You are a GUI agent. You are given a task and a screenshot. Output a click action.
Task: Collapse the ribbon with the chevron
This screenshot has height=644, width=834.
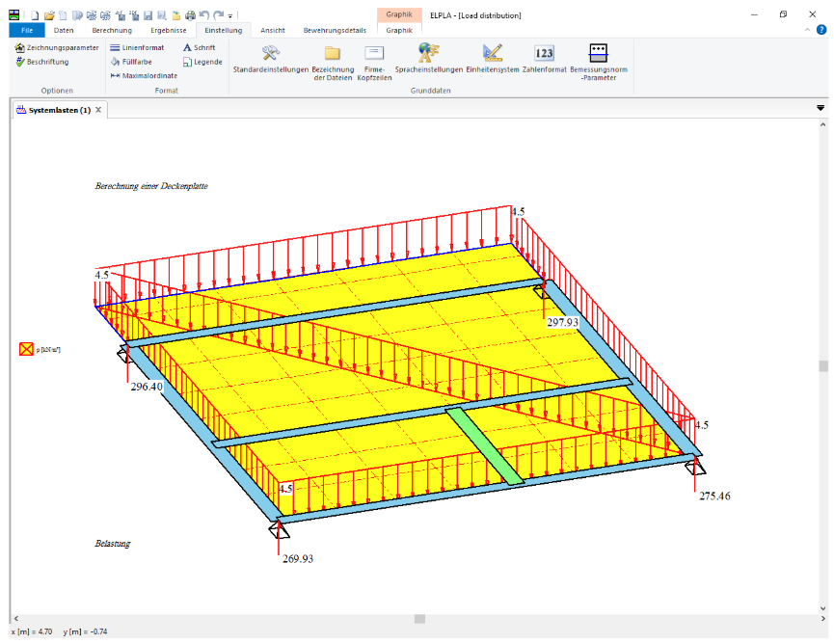(807, 30)
